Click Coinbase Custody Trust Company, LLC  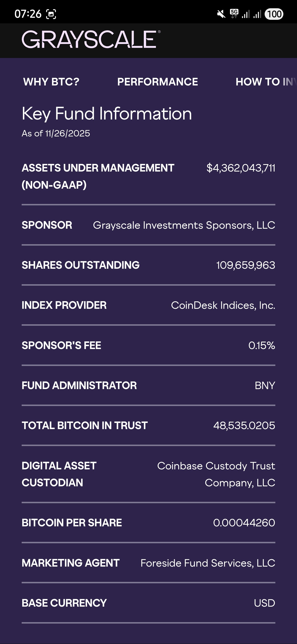[216, 474]
